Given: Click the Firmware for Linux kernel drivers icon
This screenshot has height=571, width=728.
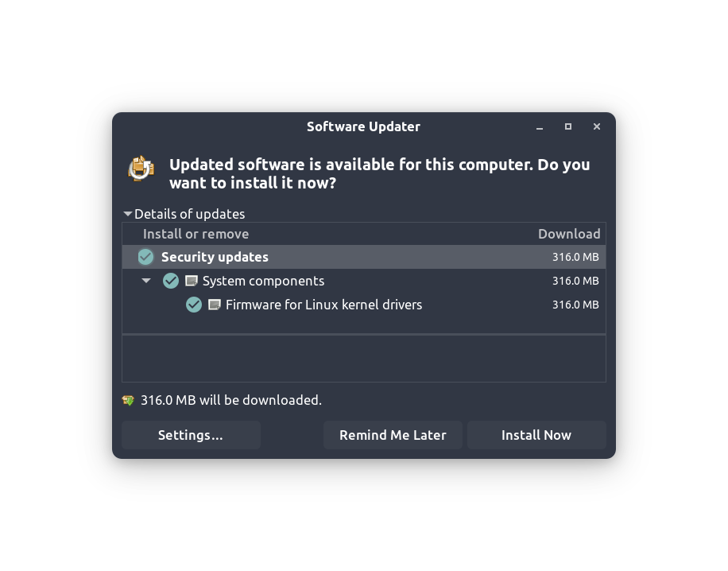Looking at the screenshot, I should click(x=215, y=305).
